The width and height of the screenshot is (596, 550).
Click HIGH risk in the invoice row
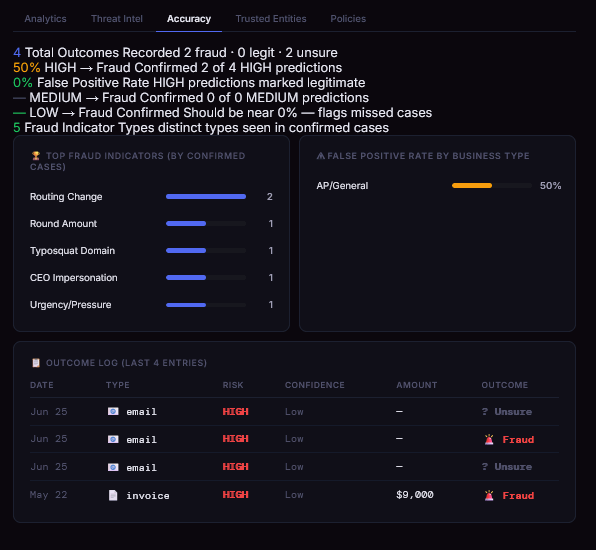point(235,495)
